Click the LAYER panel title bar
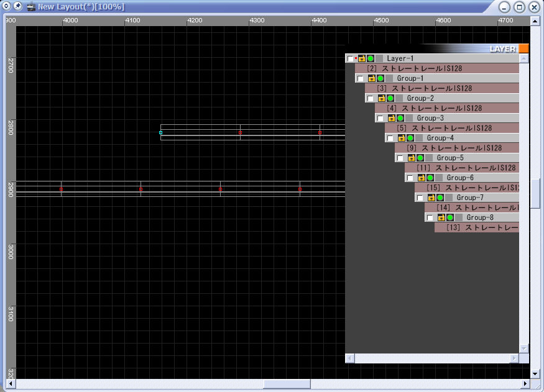 pos(431,48)
